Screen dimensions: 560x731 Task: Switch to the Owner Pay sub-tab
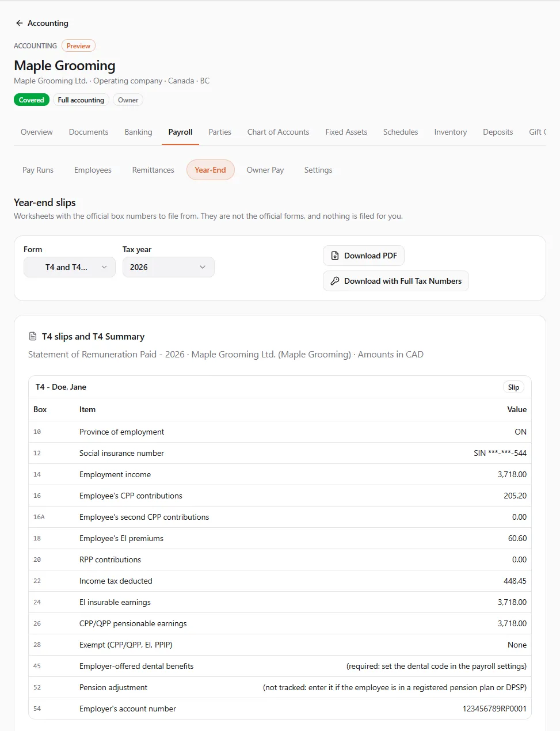coord(265,170)
